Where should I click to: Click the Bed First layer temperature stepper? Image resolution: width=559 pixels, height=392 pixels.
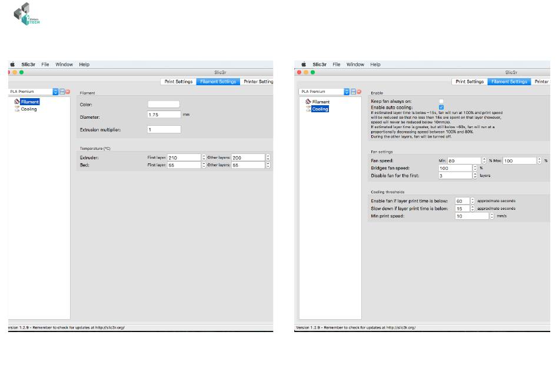click(x=204, y=165)
